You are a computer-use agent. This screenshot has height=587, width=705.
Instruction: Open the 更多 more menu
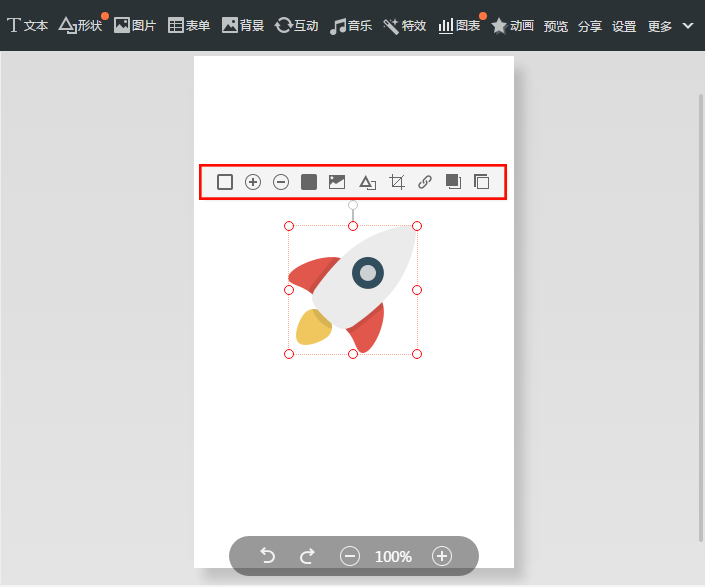pos(660,26)
